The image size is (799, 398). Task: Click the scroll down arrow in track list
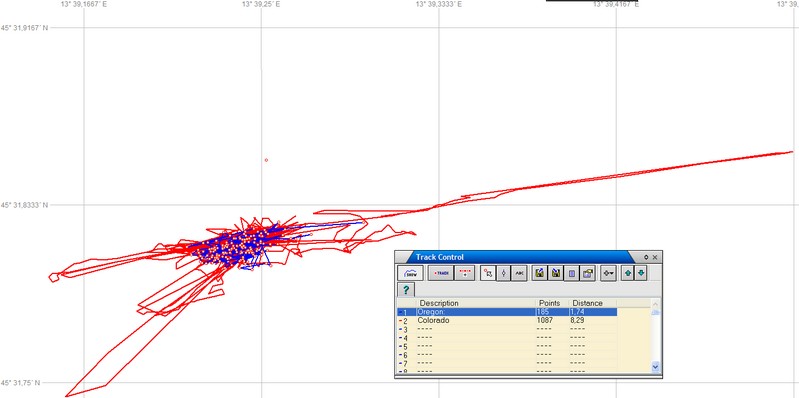(655, 366)
